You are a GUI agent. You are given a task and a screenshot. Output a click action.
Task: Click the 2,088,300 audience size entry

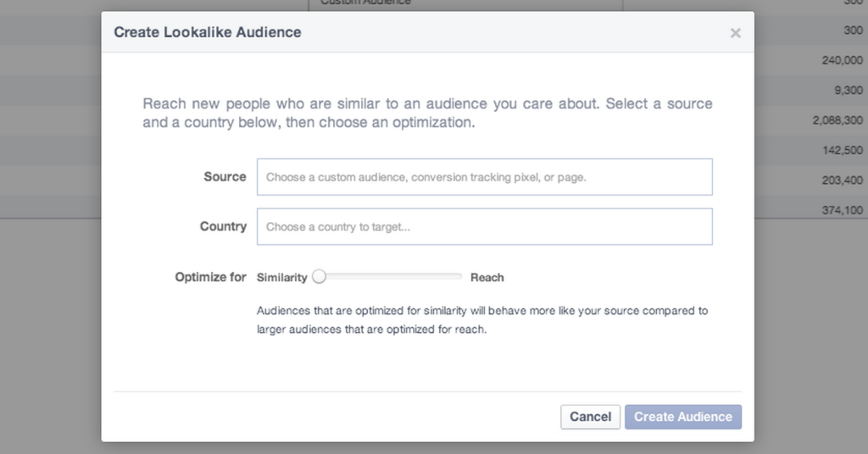837,120
